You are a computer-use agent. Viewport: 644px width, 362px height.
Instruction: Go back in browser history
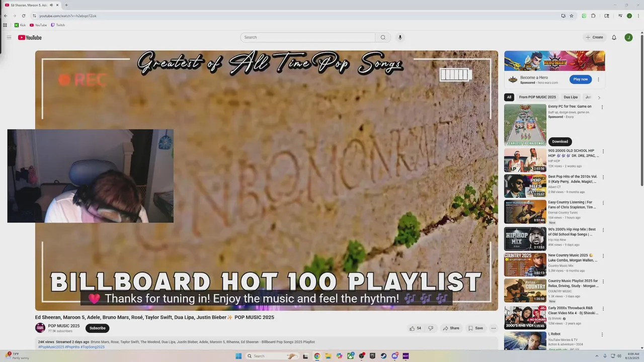coord(6,16)
